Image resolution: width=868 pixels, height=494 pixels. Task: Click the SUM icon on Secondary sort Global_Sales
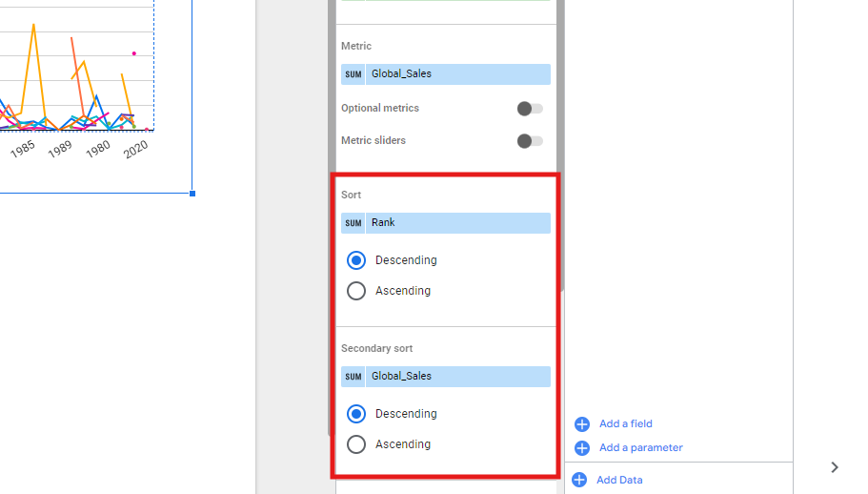pos(353,377)
